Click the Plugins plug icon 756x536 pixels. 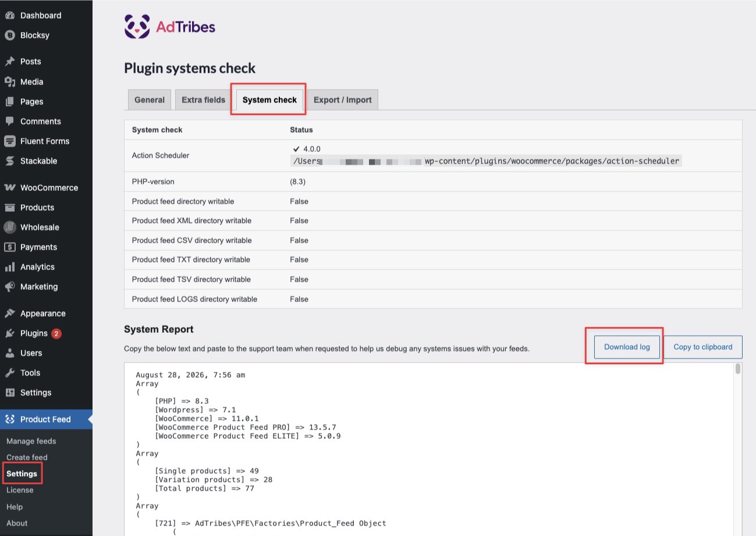point(9,333)
